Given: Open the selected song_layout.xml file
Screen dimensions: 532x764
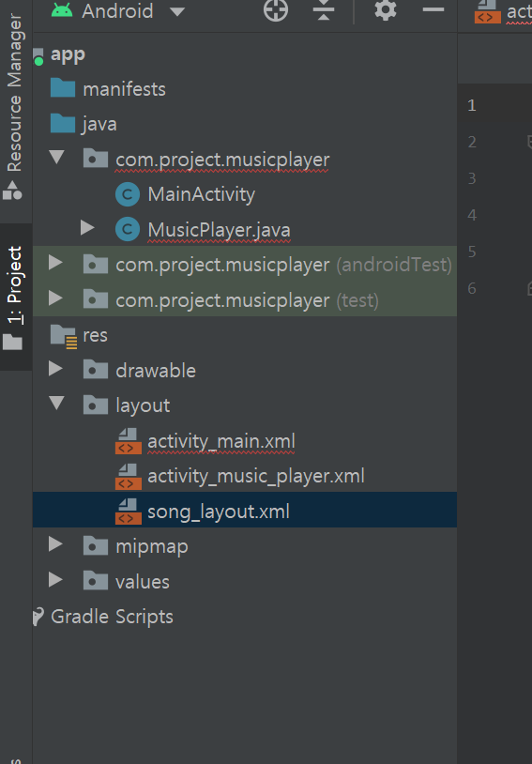Looking at the screenshot, I should 219,512.
